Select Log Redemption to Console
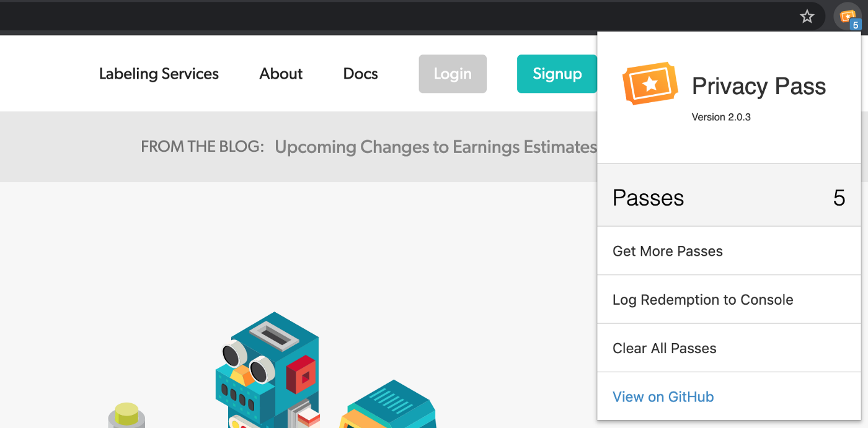The image size is (868, 428). [x=702, y=299]
